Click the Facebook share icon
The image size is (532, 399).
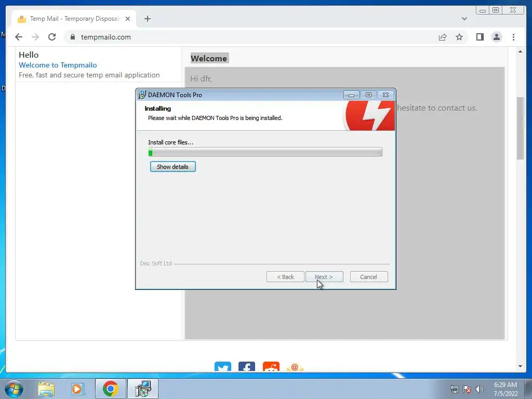coord(247,366)
